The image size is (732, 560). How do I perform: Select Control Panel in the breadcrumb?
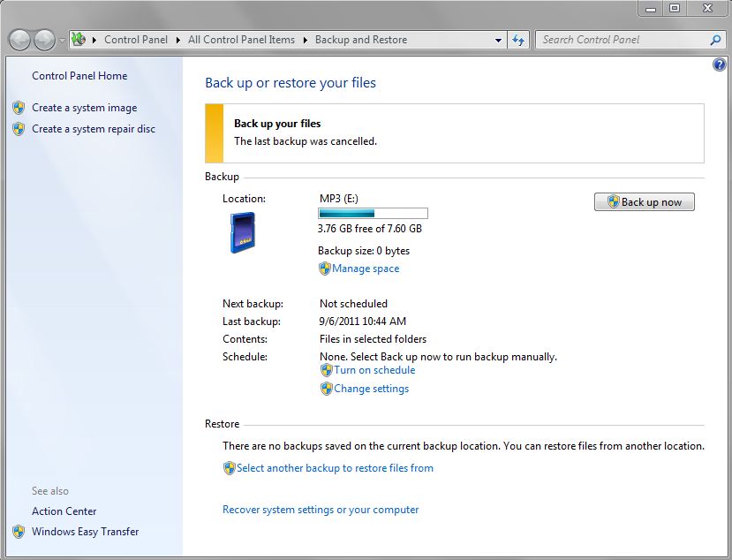coord(136,40)
